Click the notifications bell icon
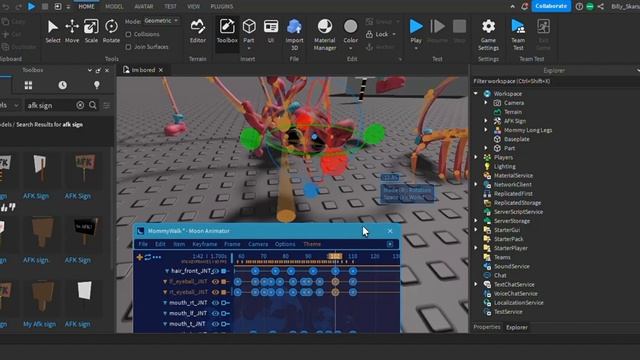This screenshot has width=640, height=360. (524, 6)
